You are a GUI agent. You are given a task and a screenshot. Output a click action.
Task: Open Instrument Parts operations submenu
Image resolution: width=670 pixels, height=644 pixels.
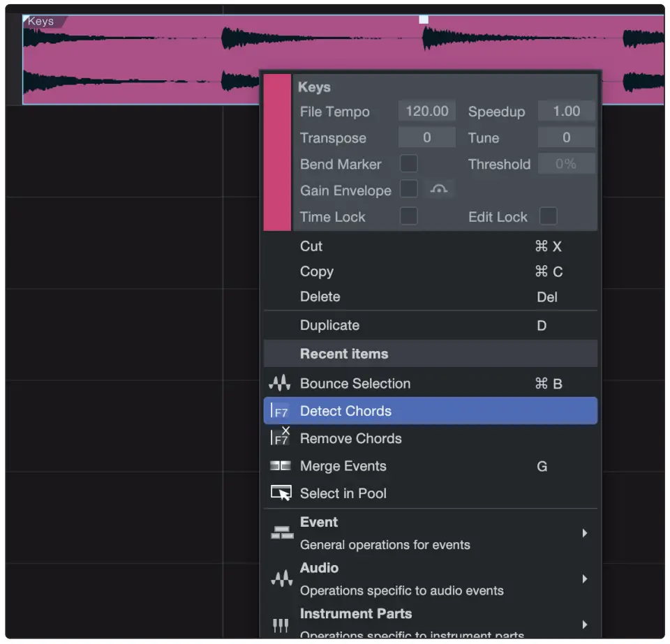pyautogui.click(x=431, y=622)
